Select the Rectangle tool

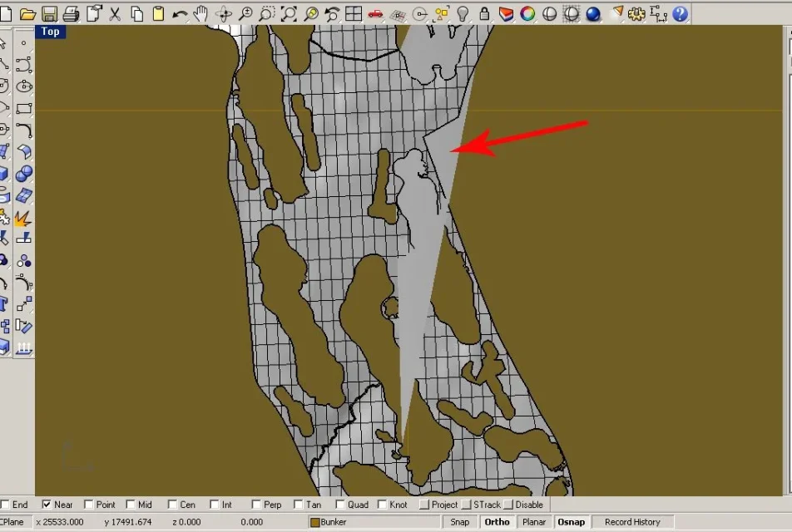(24, 109)
